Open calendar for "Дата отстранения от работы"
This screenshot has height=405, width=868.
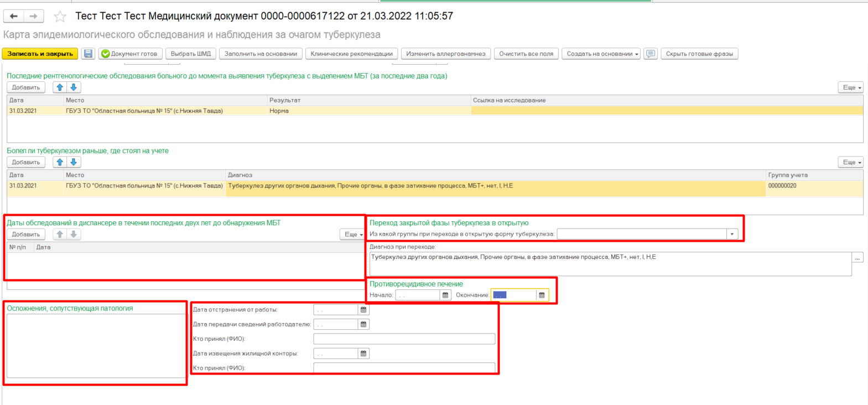(x=363, y=310)
